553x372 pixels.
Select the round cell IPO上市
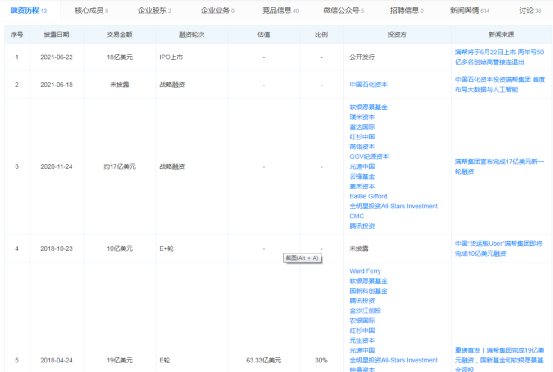point(171,57)
